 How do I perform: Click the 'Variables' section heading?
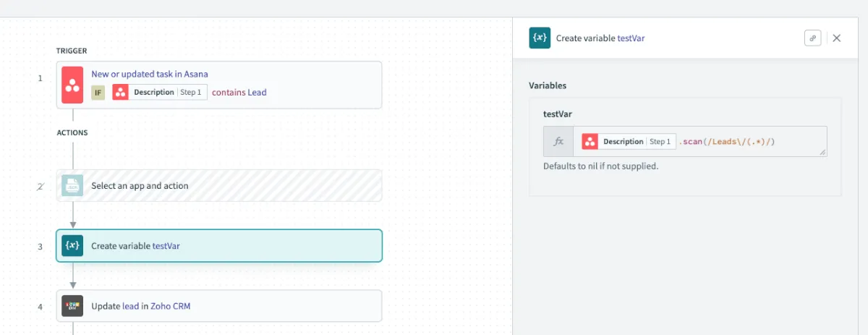[548, 85]
